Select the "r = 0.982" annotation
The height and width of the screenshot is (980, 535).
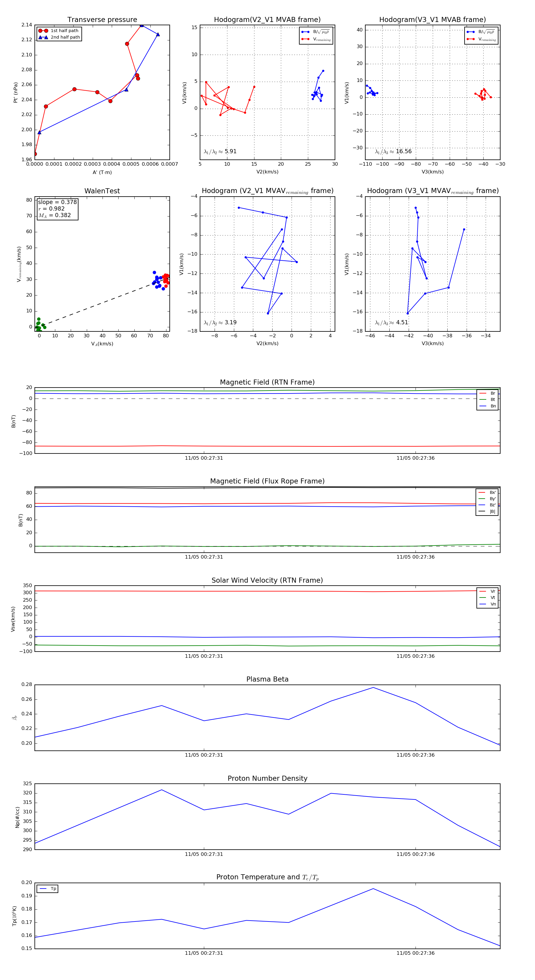coord(51,208)
